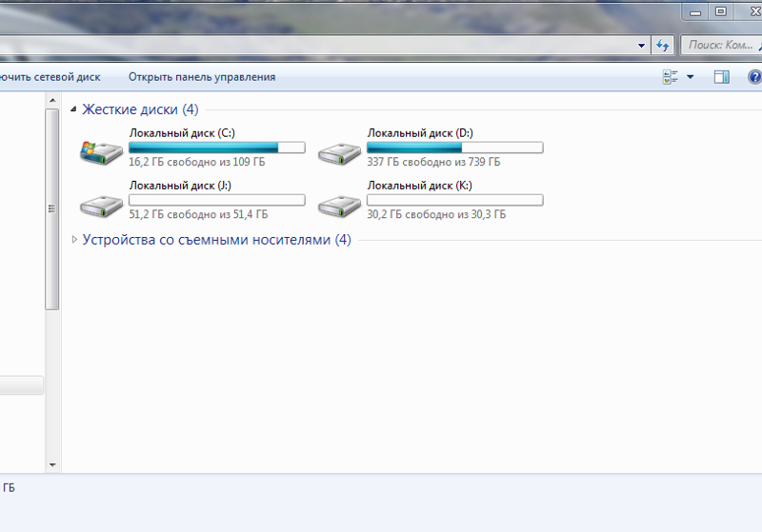The image size is (762, 532).
Task: Click Открыть панель управления in toolbar
Action: (202, 77)
